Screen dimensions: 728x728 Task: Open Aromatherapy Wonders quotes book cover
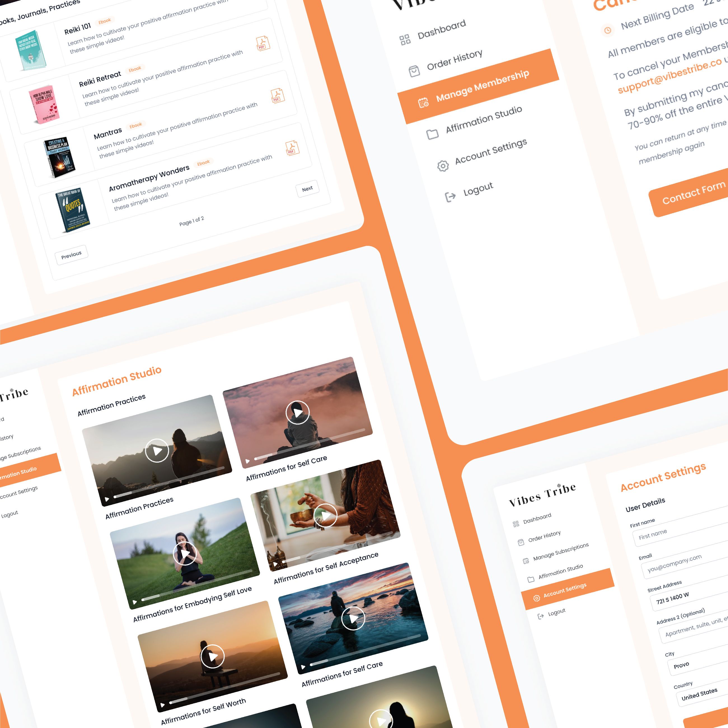coord(73,210)
